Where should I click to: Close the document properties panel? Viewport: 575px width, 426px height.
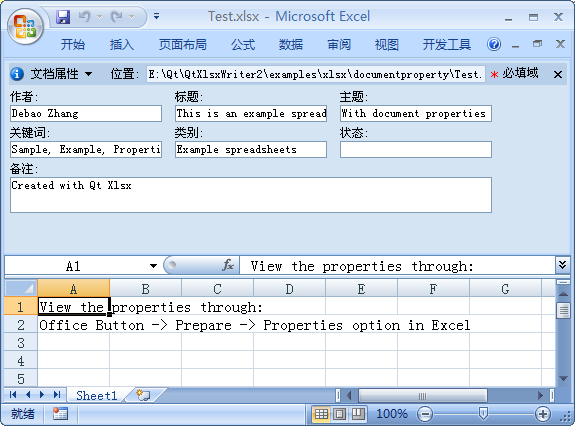pyautogui.click(x=558, y=74)
